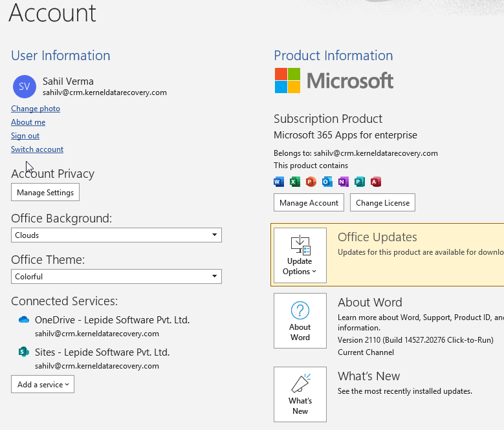The image size is (504, 430).
Task: Click the This product contains text
Action: pyautogui.click(x=311, y=166)
